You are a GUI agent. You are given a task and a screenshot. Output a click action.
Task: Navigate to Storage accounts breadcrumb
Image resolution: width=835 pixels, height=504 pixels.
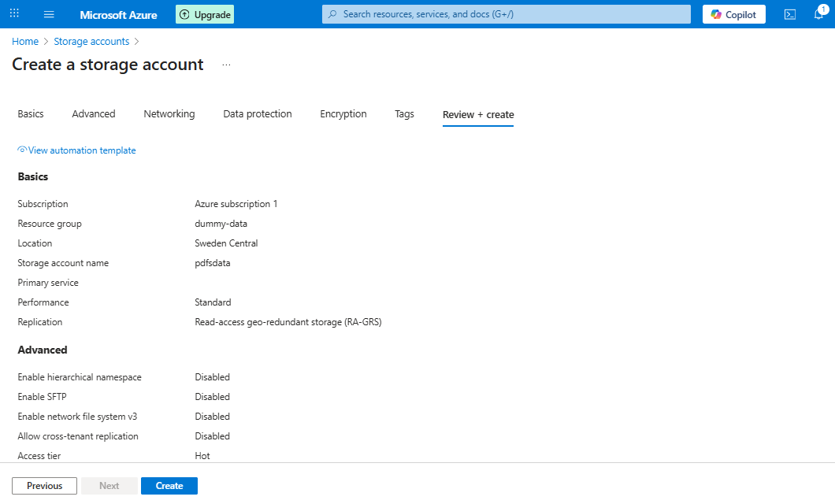coord(91,41)
